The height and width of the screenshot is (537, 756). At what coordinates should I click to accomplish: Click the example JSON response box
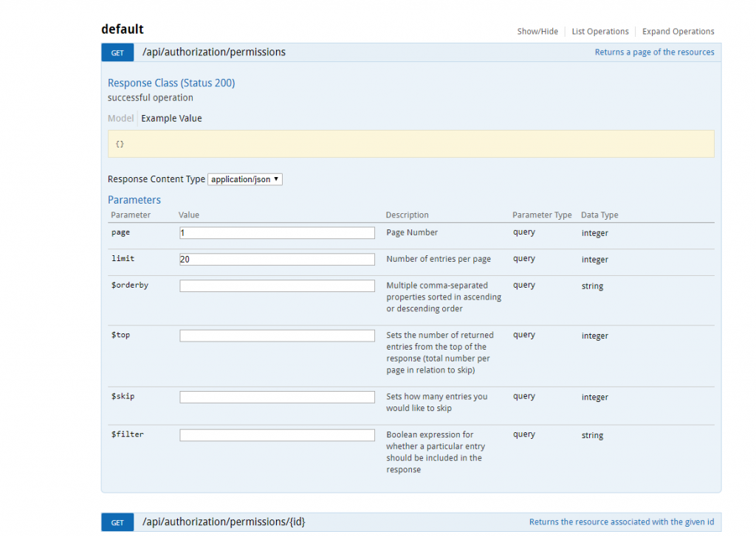(410, 143)
